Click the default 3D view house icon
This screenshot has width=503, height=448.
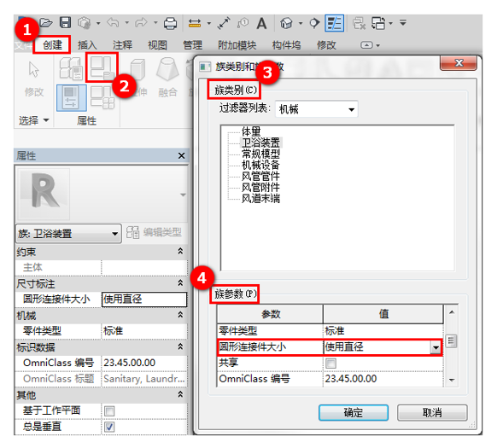tap(286, 23)
